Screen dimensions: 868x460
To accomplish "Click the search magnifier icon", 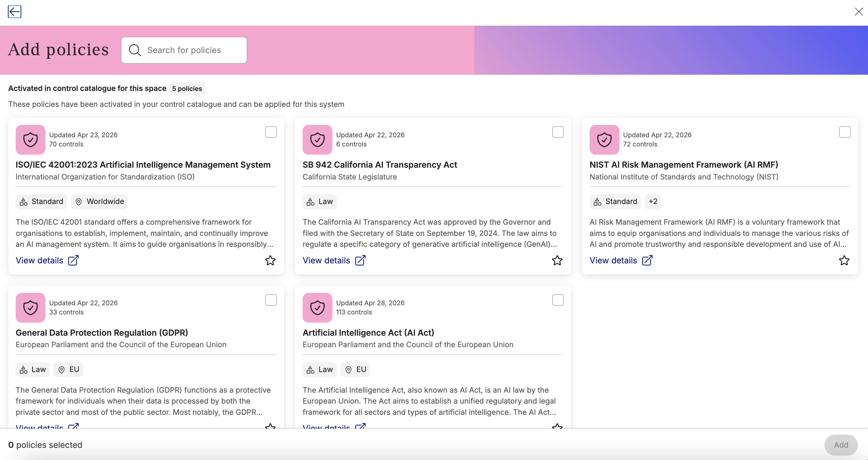I will [x=135, y=50].
